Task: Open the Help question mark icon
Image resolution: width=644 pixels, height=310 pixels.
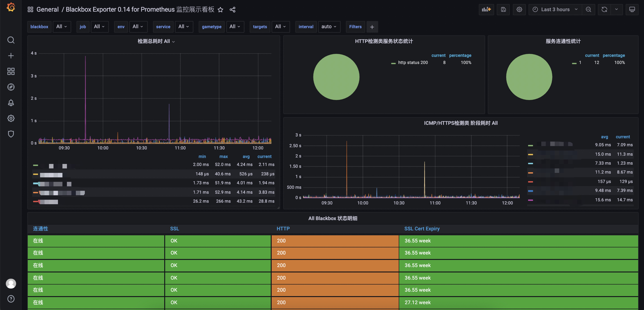Action: (x=11, y=299)
